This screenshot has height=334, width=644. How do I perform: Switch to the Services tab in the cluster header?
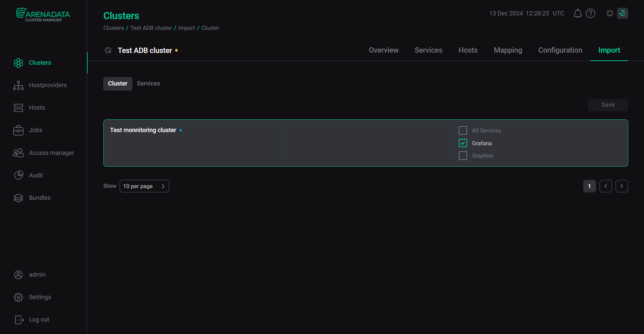pyautogui.click(x=429, y=50)
